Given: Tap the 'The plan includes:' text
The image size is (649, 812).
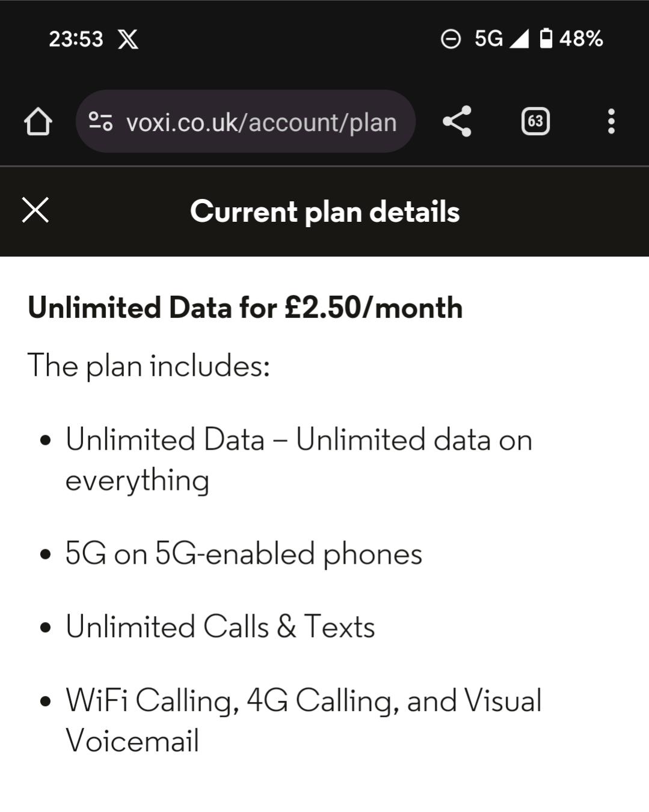Looking at the screenshot, I should (x=149, y=365).
